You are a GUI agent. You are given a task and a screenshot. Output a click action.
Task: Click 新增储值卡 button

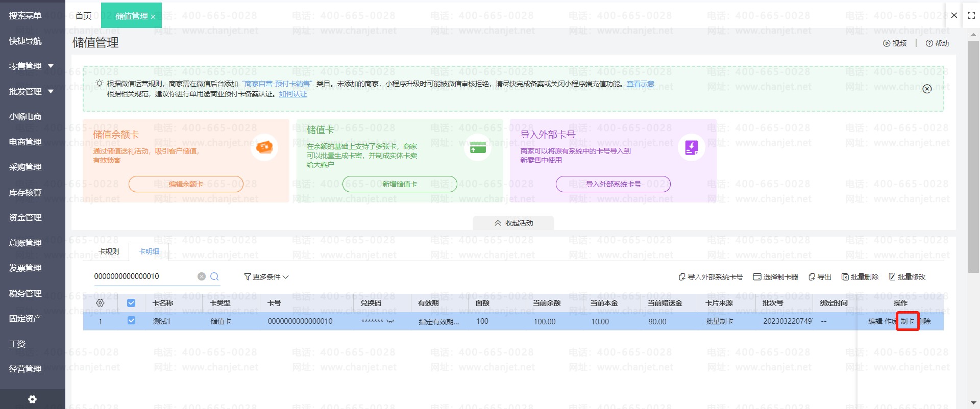coord(400,184)
